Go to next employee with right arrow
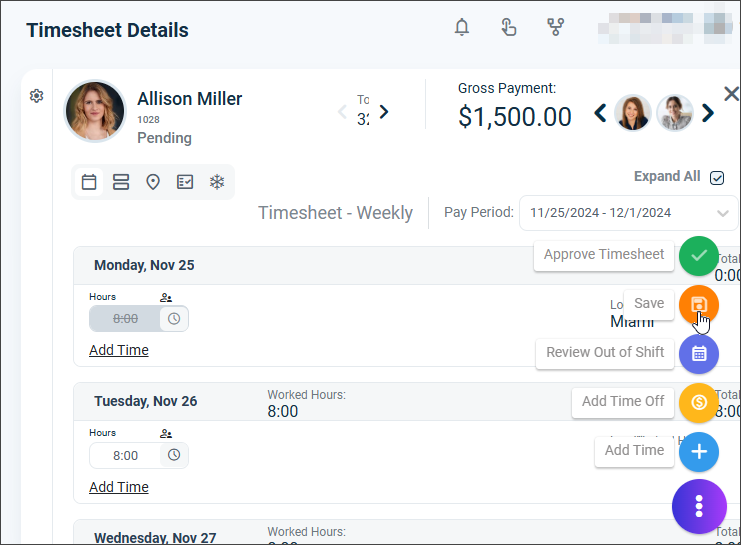The height and width of the screenshot is (545, 741). pyautogui.click(x=707, y=113)
